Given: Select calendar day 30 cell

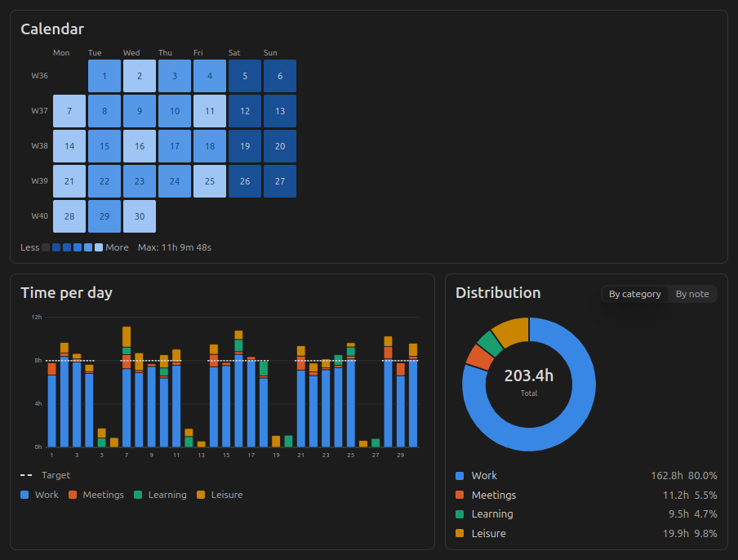Looking at the screenshot, I should point(140,216).
